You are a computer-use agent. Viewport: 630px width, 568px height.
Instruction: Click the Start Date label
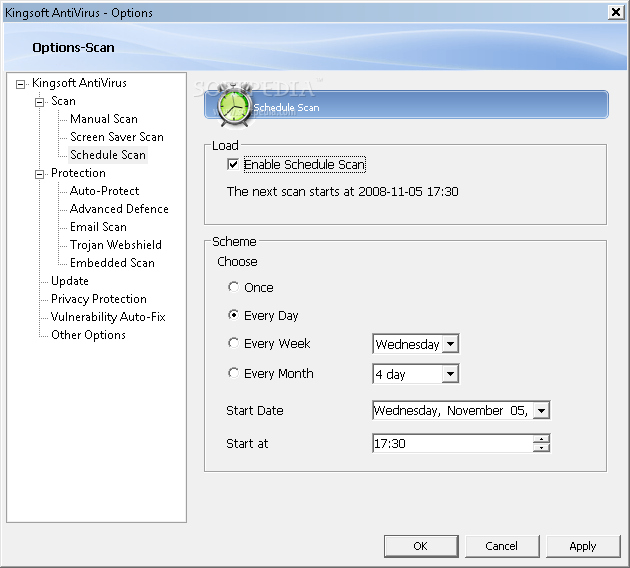pos(255,411)
